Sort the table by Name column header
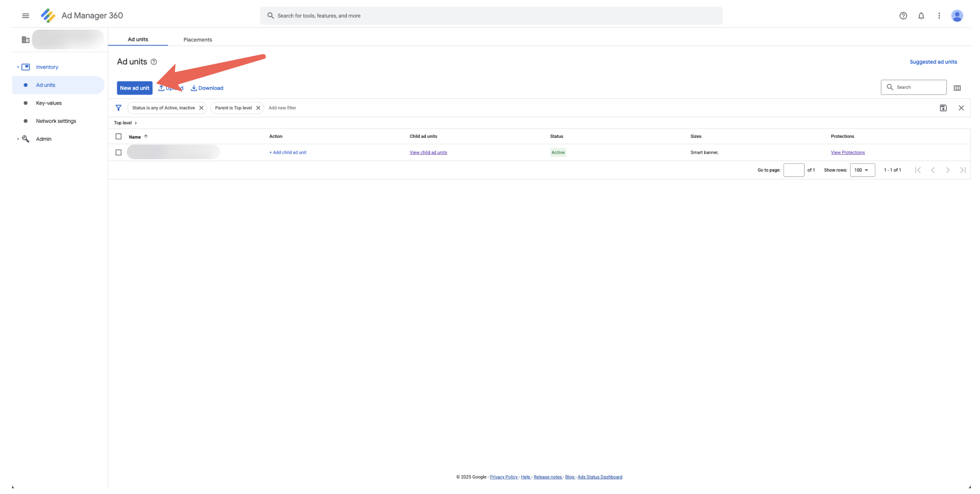980x494 pixels. click(135, 136)
